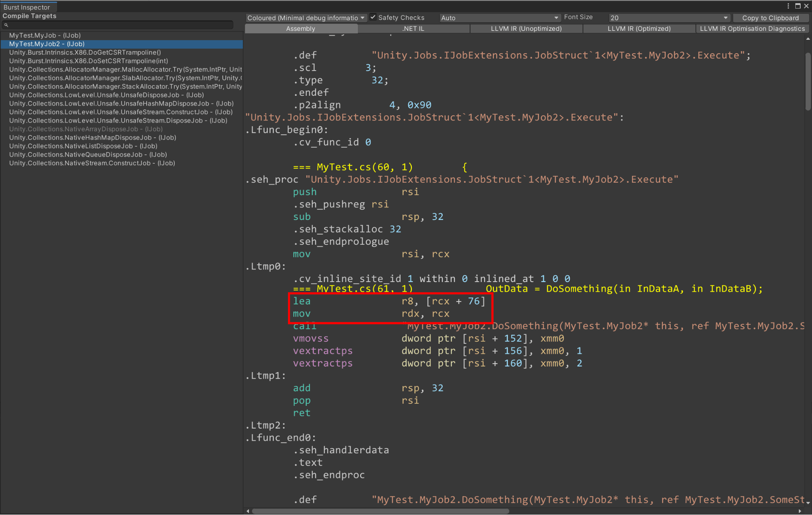Select MallocAllocator.Try compile target
The image size is (812, 515).
click(x=121, y=69)
